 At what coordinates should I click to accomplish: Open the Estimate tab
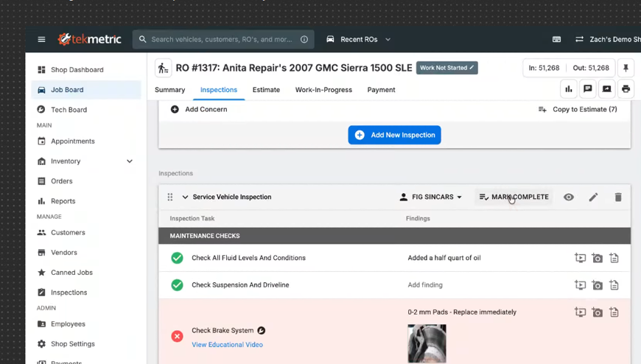(266, 90)
